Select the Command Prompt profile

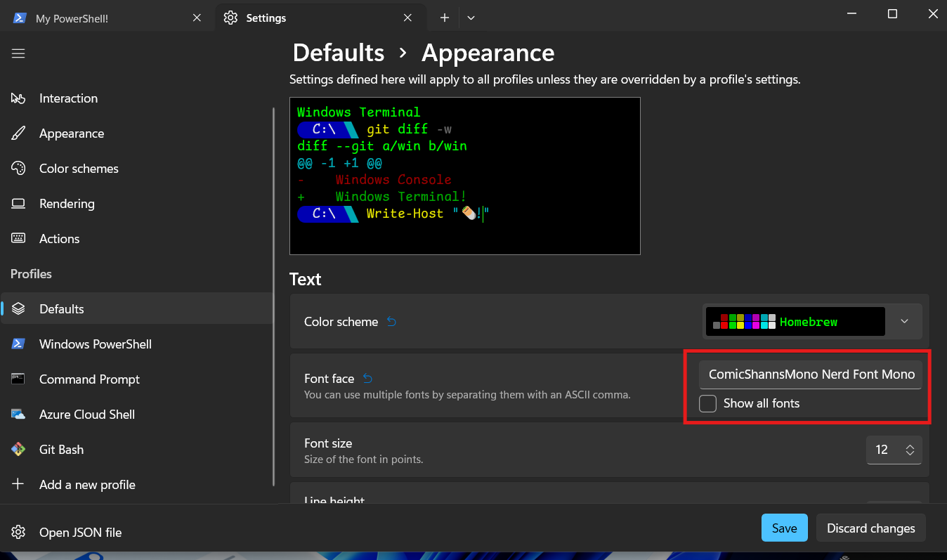[x=137, y=379]
